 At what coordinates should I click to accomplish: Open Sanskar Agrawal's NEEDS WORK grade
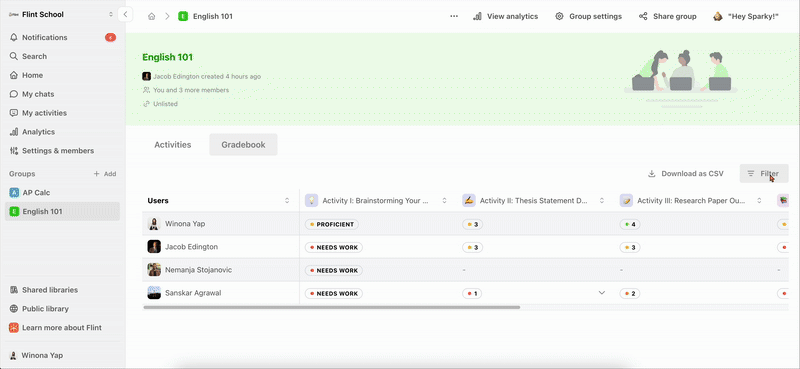pos(334,293)
